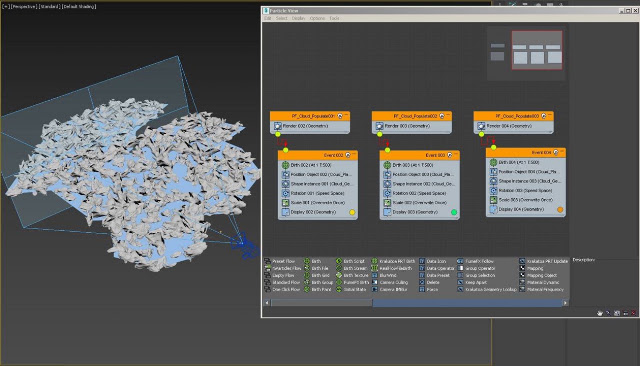Viewport: 640px width, 366px height.
Task: Select the Force operator in depot
Action: 429,289
